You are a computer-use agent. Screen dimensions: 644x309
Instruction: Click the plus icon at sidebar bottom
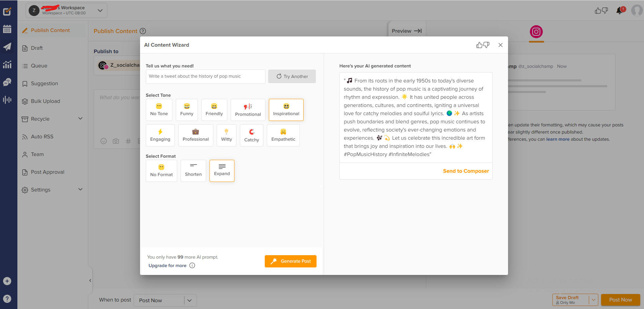click(x=7, y=281)
